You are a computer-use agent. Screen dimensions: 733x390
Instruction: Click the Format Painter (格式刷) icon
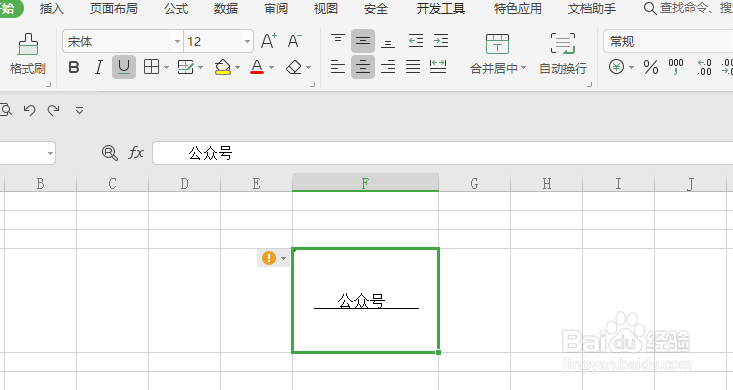28,45
